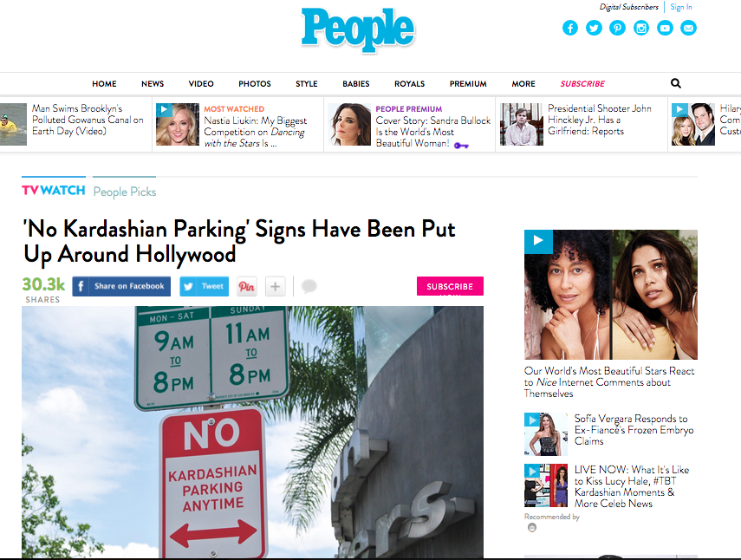741x560 pixels.
Task: Click the pink SUBSCRIBE button by article
Action: coord(450,286)
